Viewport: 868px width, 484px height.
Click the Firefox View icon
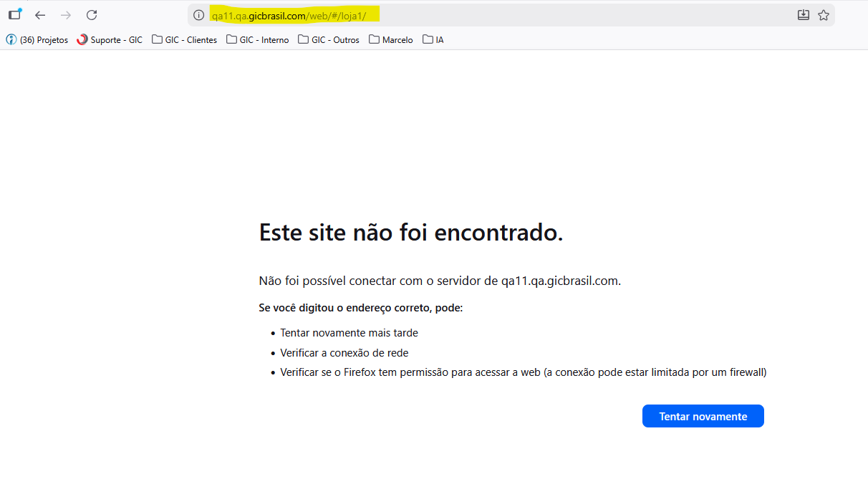15,14
